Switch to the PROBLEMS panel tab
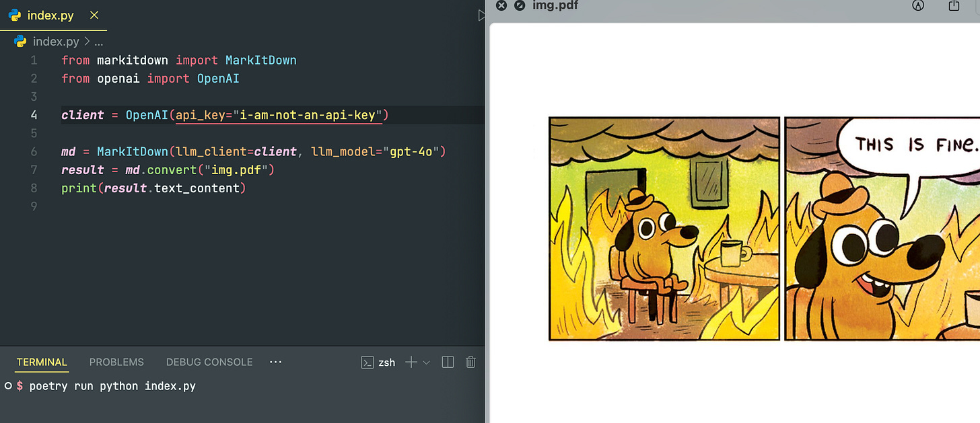The width and height of the screenshot is (980, 423). click(x=116, y=362)
